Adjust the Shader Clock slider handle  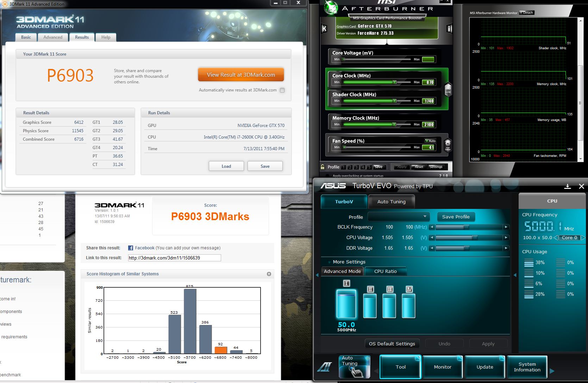tap(395, 101)
